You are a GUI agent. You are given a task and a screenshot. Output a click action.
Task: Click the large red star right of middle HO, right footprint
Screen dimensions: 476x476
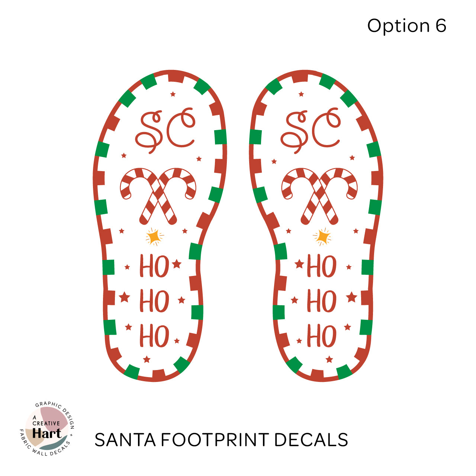click(x=351, y=297)
